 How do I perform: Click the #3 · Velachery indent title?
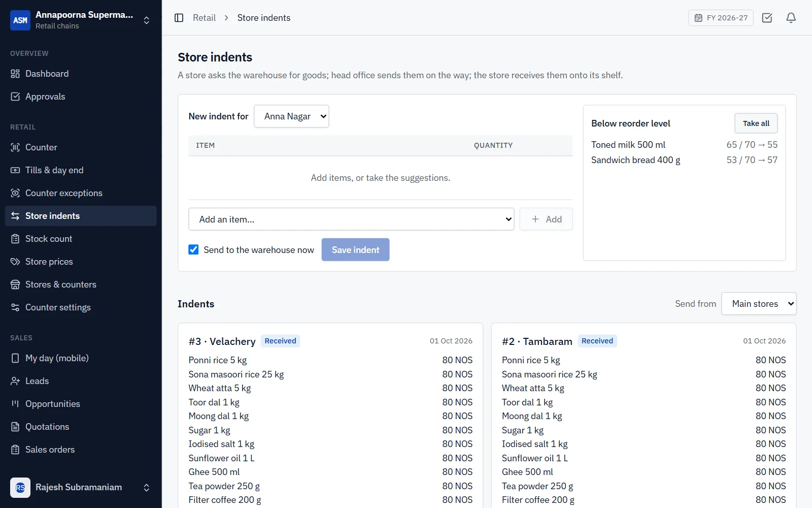(x=222, y=341)
